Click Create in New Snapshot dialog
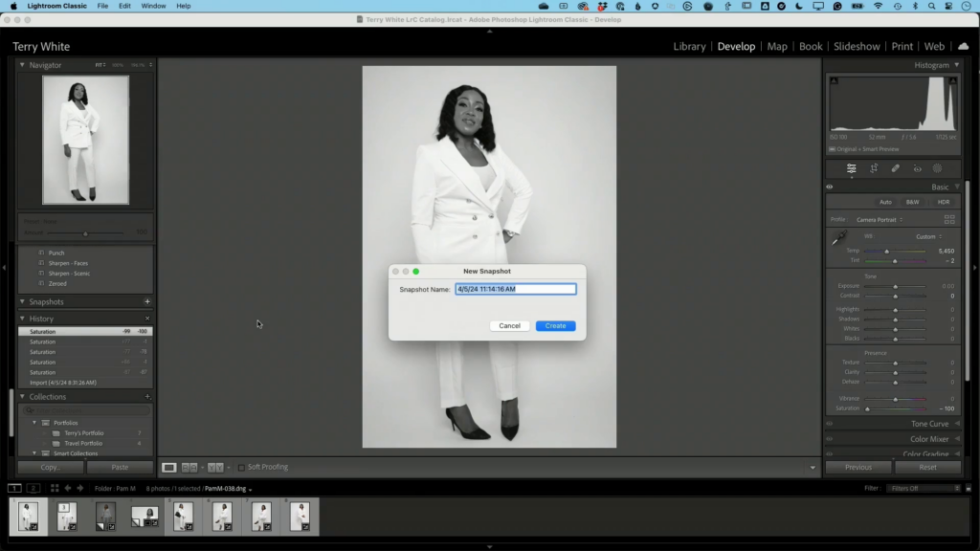980x551 pixels. click(556, 325)
